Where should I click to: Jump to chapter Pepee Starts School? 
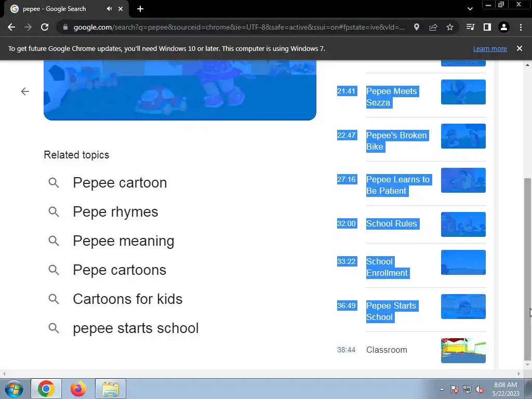(392, 312)
